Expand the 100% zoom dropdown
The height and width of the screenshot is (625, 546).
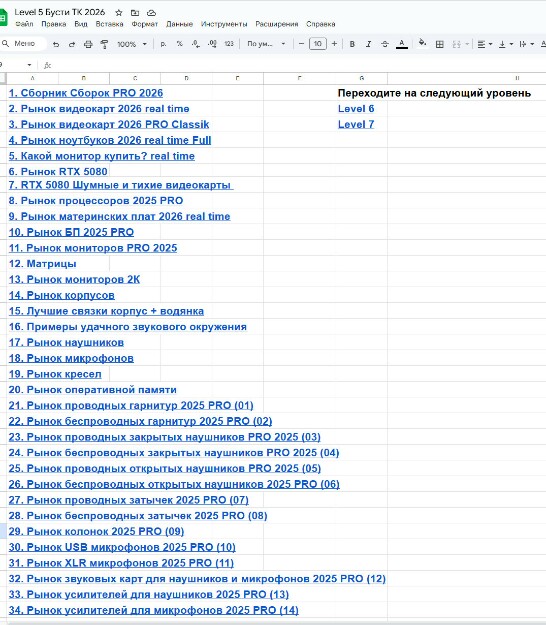coord(132,44)
